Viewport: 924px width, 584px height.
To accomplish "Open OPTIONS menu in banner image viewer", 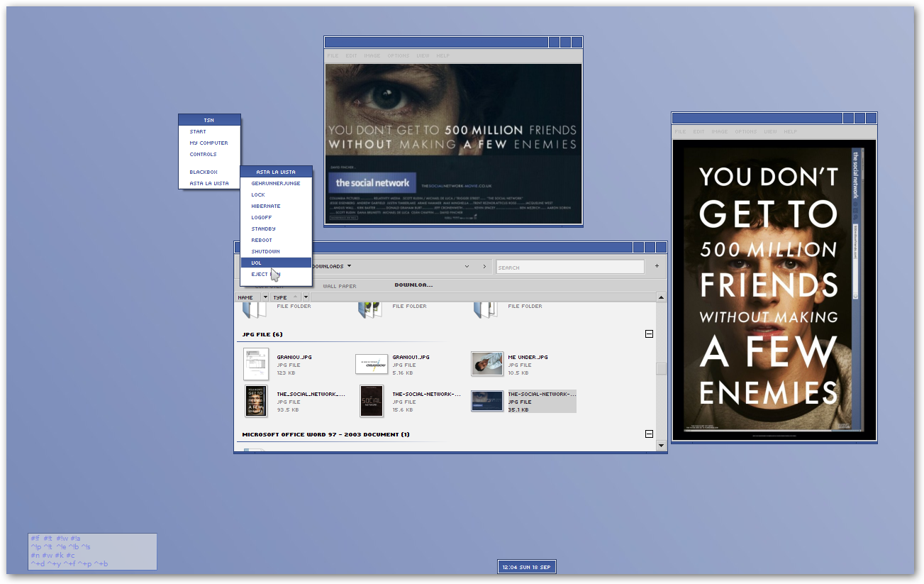I will pos(399,55).
